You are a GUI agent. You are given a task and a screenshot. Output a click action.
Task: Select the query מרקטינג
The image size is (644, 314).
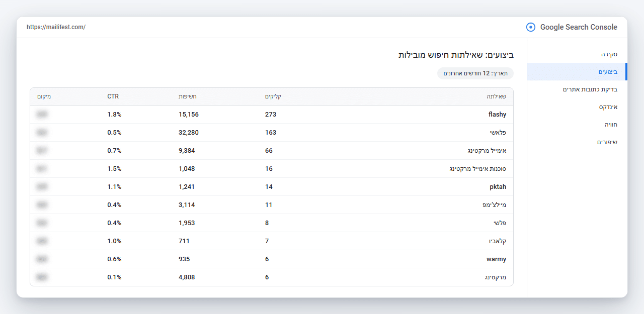(495, 277)
